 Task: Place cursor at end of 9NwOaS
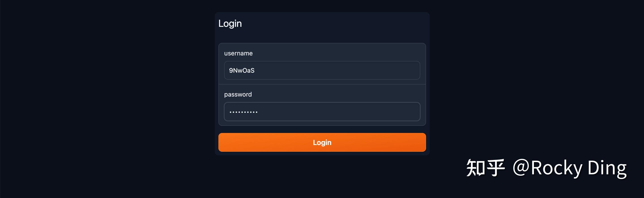[255, 71]
